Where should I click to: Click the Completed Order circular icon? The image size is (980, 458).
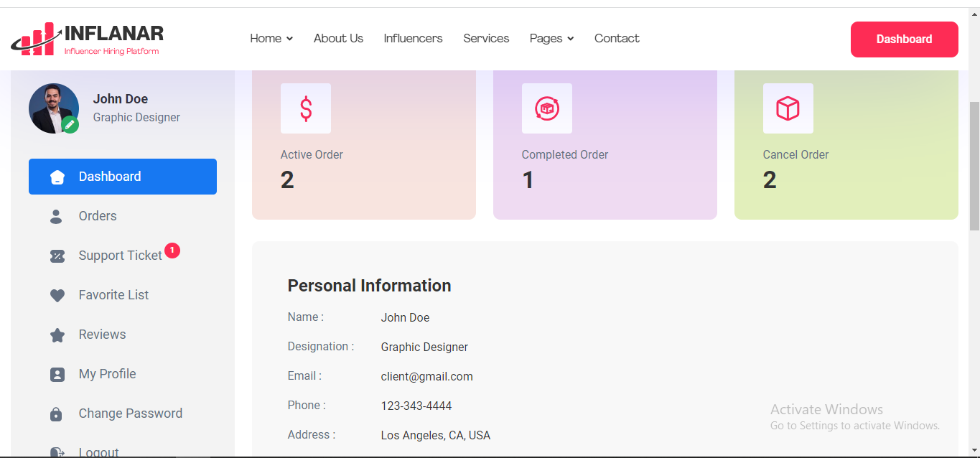click(547, 108)
